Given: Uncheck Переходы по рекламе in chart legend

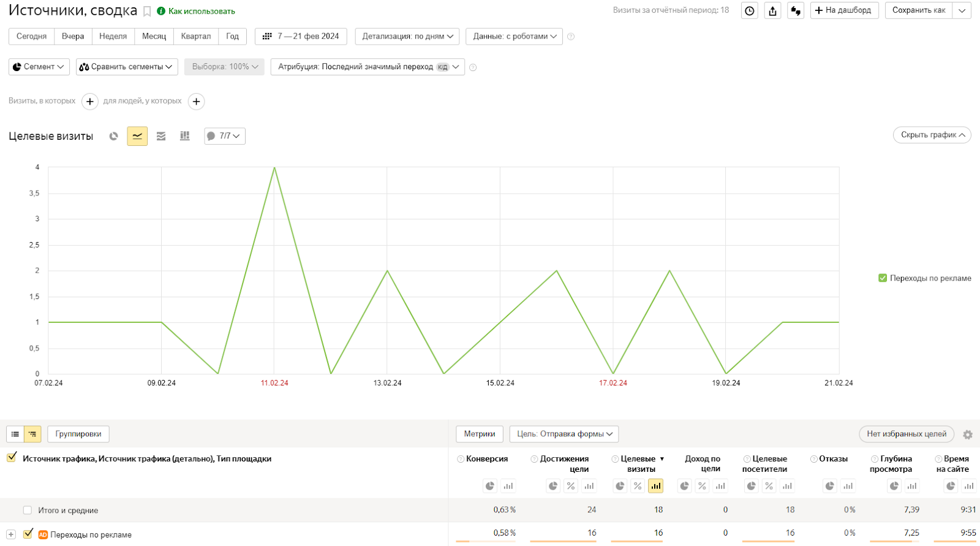Looking at the screenshot, I should pos(883,278).
